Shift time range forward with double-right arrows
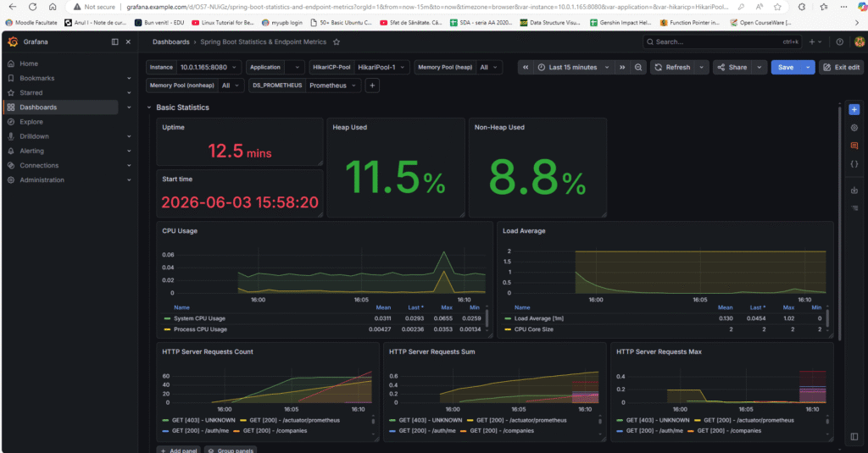Viewport: 868px width, 453px height. [x=622, y=68]
